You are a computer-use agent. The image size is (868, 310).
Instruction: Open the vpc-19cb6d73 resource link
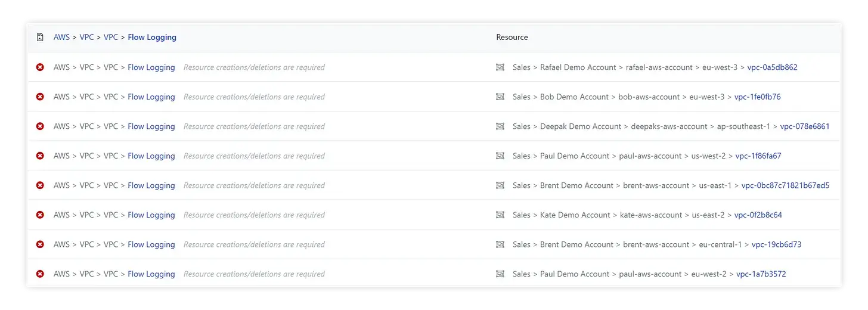click(x=776, y=244)
